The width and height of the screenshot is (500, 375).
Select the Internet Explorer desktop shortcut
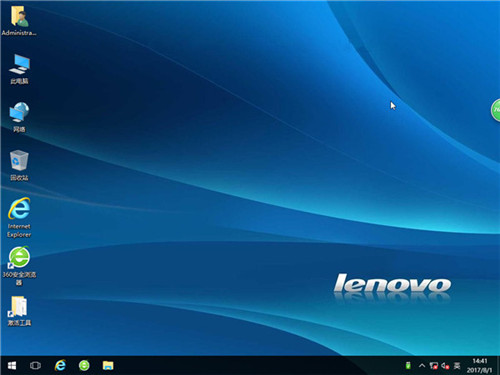tap(19, 217)
